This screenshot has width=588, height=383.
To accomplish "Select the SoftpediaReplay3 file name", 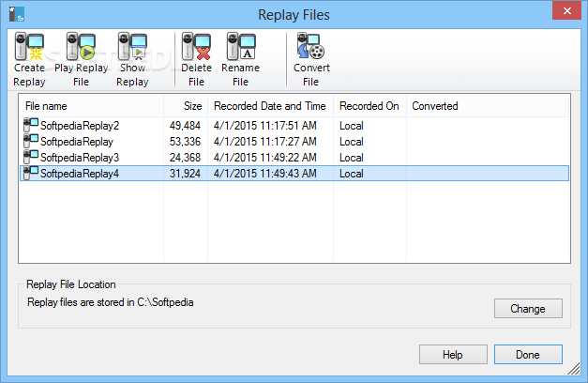I will pos(80,158).
